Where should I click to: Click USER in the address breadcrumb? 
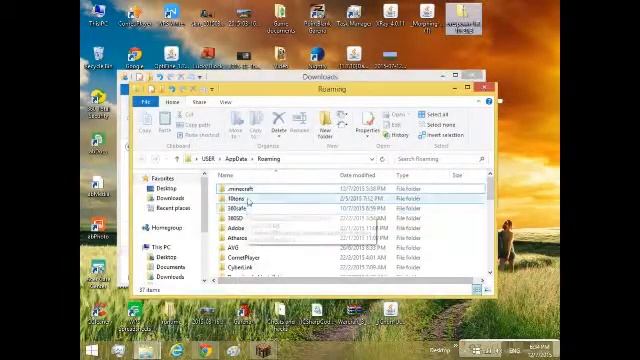(x=208, y=159)
